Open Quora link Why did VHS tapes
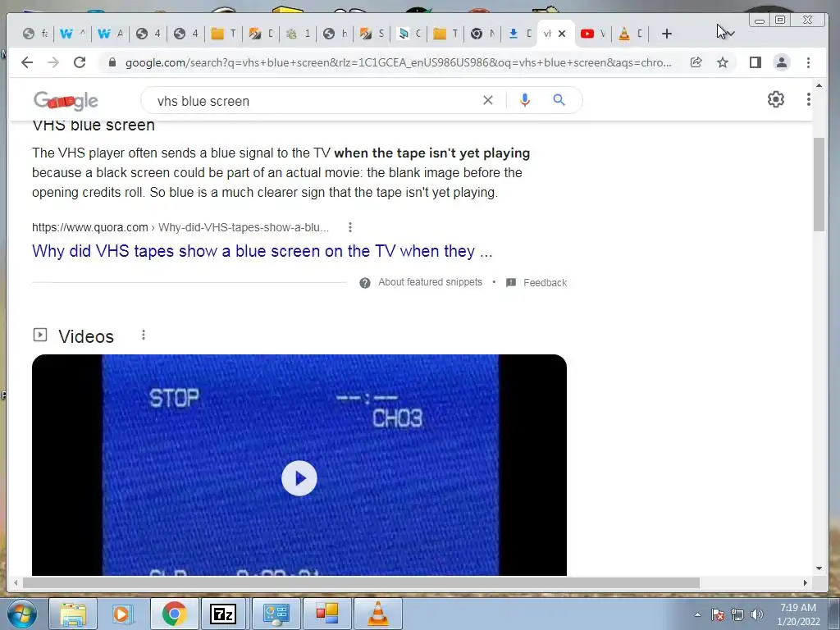Screen dimensions: 840x630 tap(262, 251)
